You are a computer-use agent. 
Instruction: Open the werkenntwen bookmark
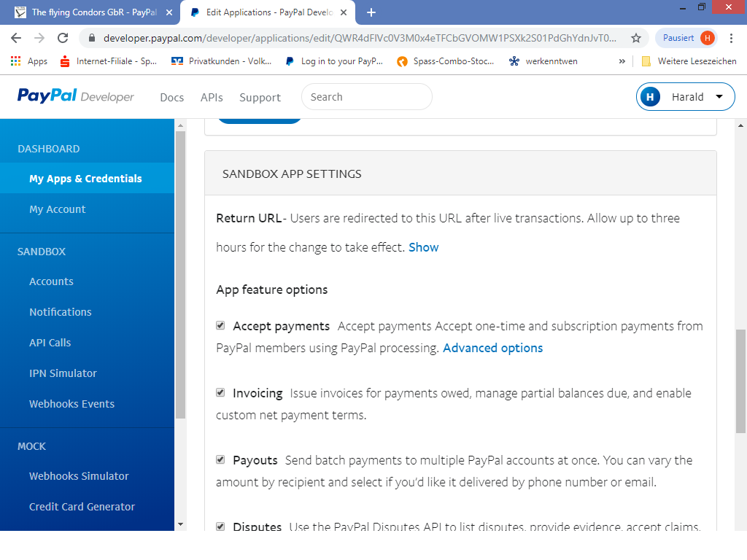(x=543, y=61)
